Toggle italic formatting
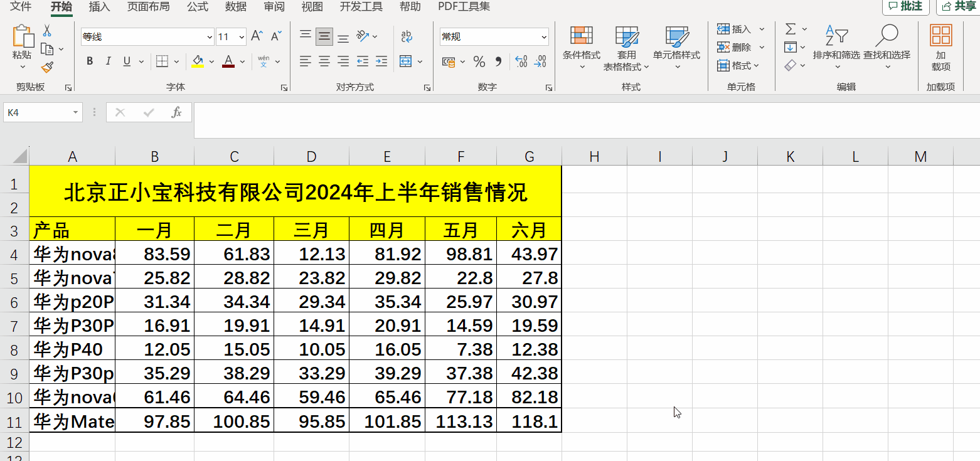 point(107,61)
